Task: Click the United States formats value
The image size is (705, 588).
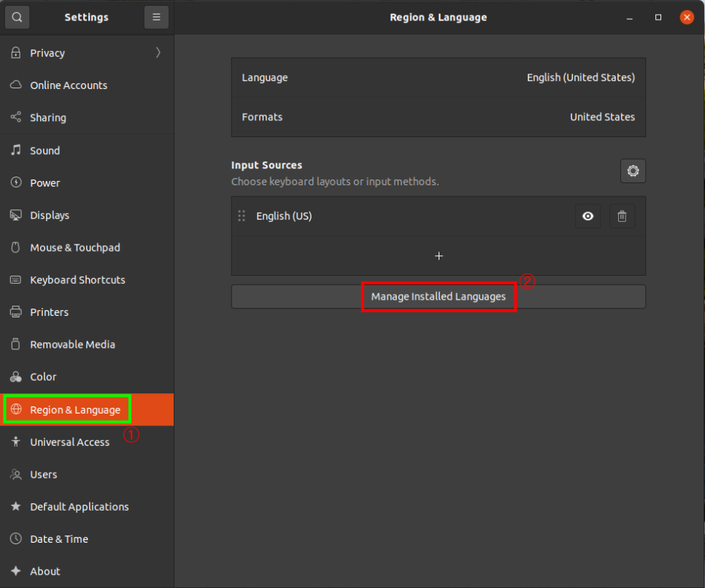Action: click(x=603, y=117)
